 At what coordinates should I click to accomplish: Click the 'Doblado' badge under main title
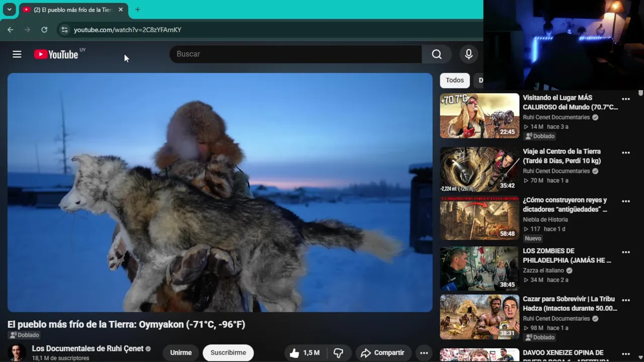point(25,335)
